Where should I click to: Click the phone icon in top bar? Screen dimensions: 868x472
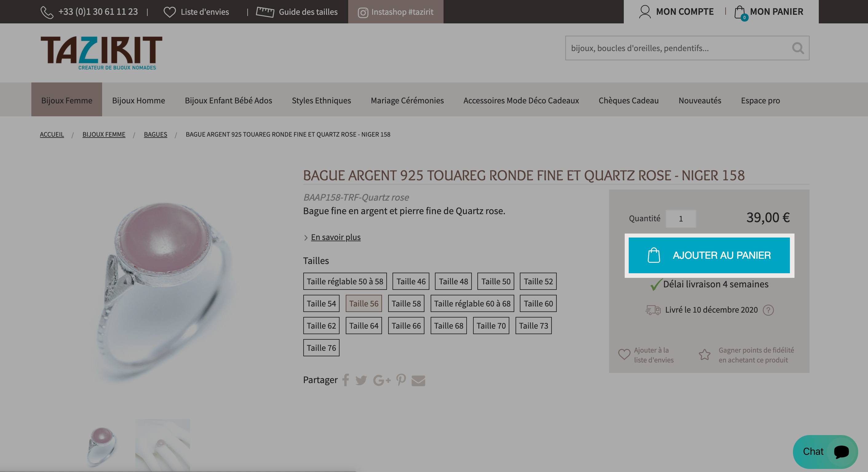[47, 12]
